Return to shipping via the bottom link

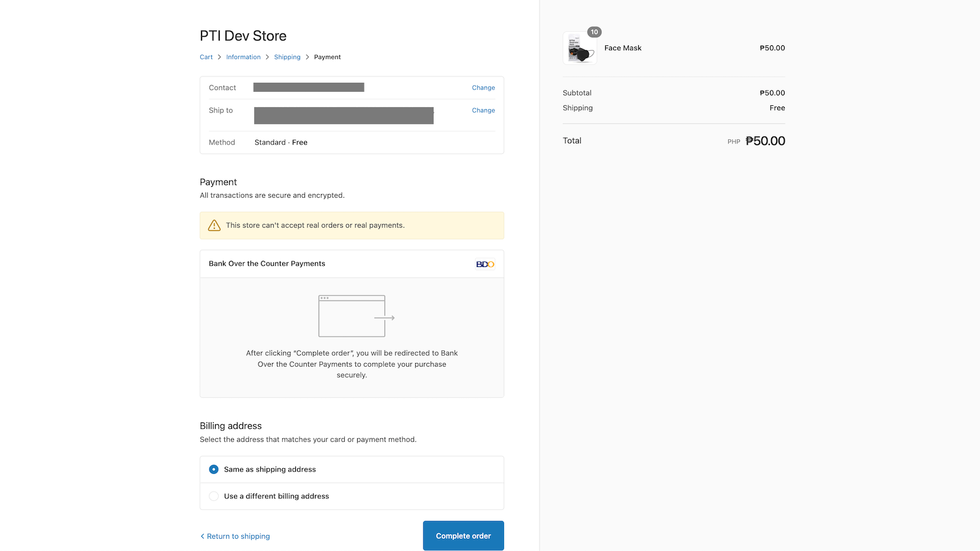tap(235, 536)
